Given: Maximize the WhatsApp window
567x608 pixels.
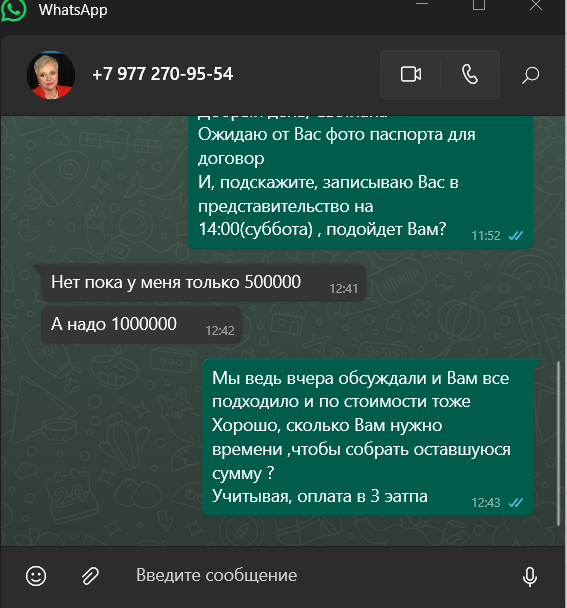Looking at the screenshot, I should (479, 5).
